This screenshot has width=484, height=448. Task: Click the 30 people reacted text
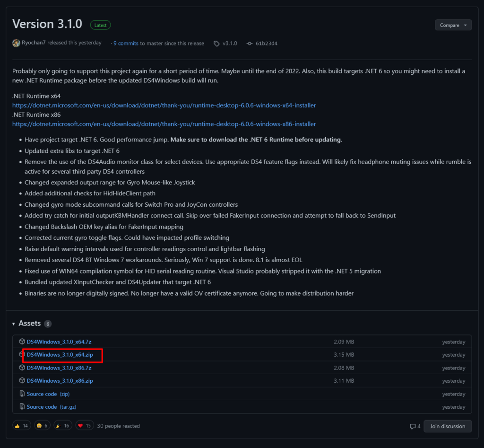click(119, 426)
